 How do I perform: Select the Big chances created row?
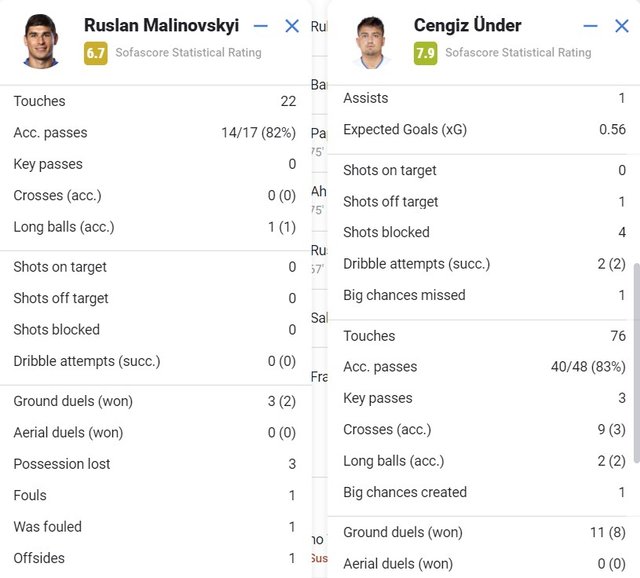pos(484,492)
